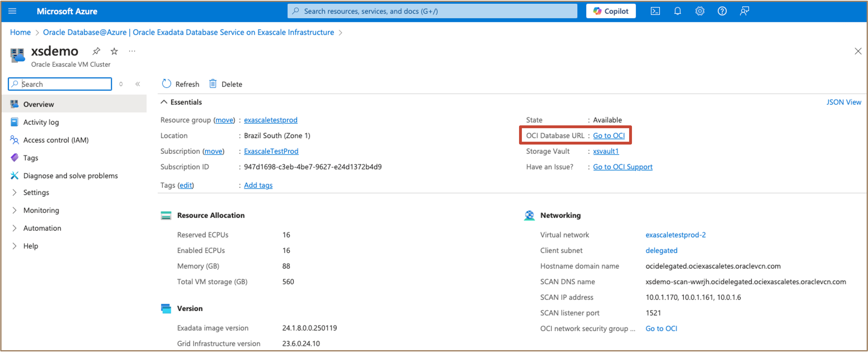Click the Go to OCI database link

click(608, 136)
